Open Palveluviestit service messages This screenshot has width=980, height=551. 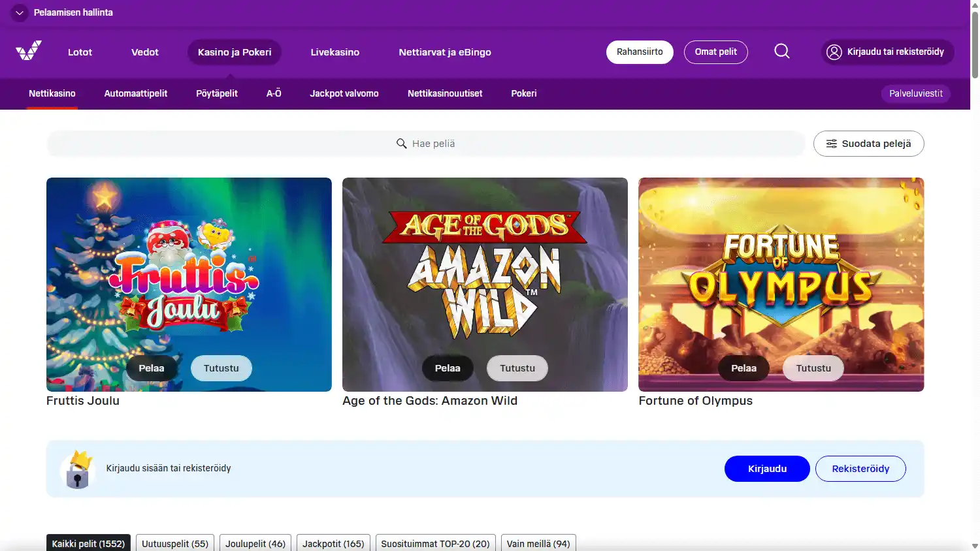[915, 93]
